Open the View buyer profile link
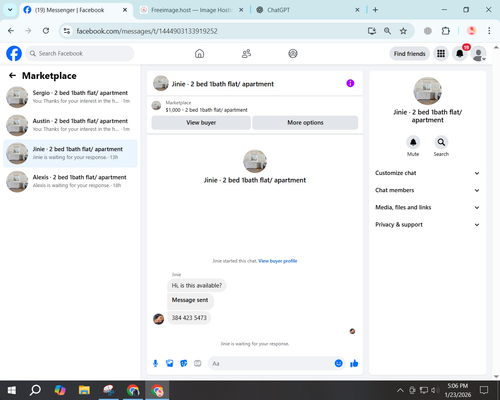Viewport: 500px width, 400px height. (x=278, y=261)
